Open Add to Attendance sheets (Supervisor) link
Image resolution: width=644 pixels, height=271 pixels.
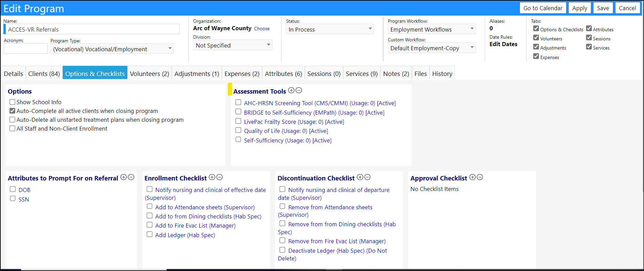(x=205, y=207)
